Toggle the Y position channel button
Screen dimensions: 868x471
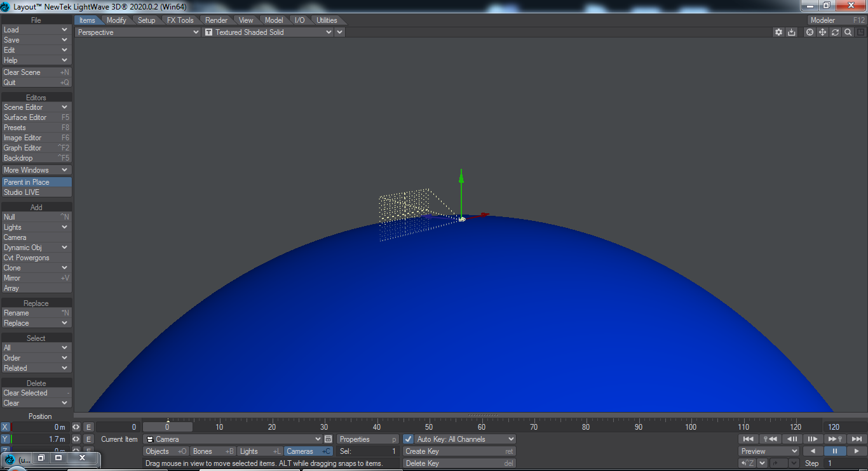5,439
